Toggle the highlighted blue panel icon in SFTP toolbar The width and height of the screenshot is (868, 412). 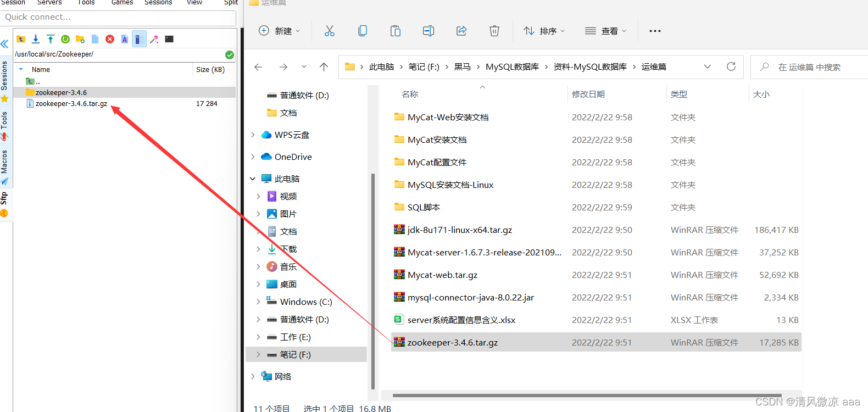pos(139,39)
